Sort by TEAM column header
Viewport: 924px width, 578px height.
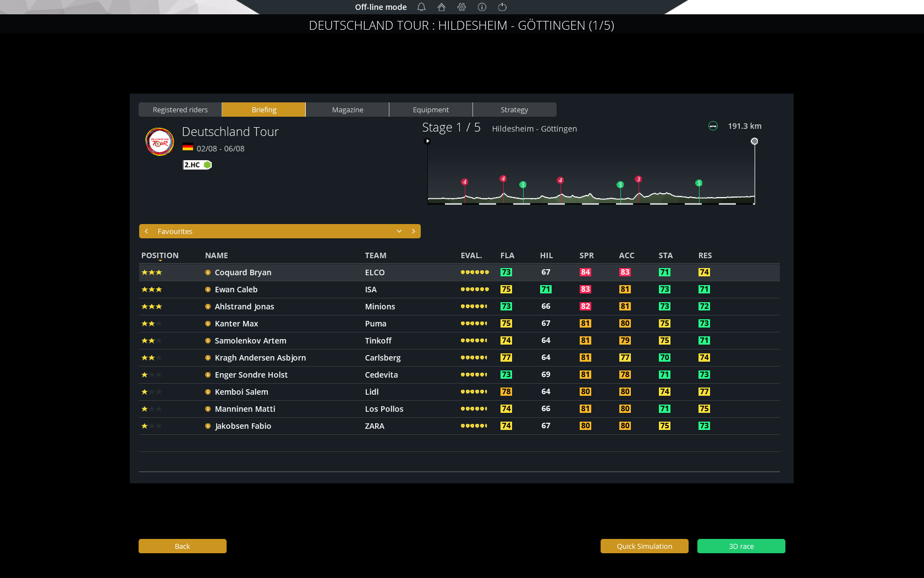pos(376,255)
